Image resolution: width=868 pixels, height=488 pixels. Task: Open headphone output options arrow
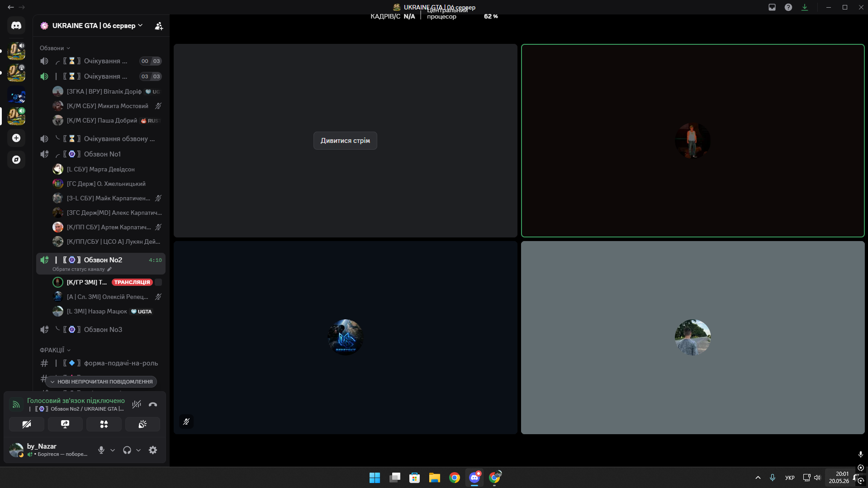pos(138,450)
